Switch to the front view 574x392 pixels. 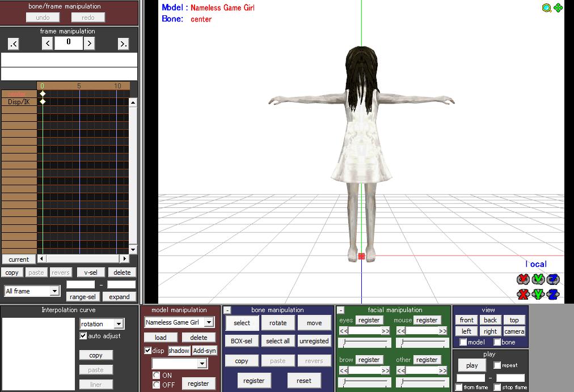coord(466,319)
